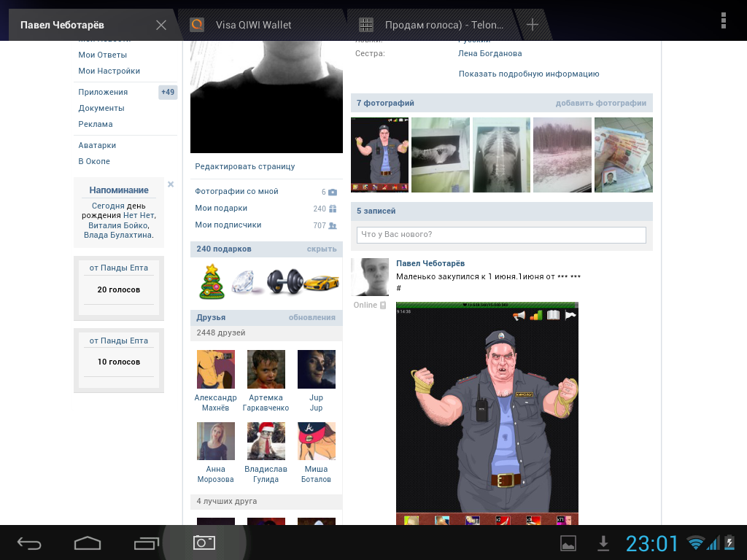Open the winter forest photo thumbnail
The image size is (747, 560).
click(x=562, y=155)
